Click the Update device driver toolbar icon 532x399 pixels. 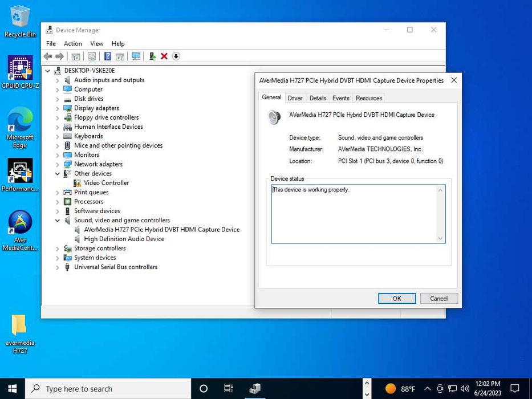152,56
